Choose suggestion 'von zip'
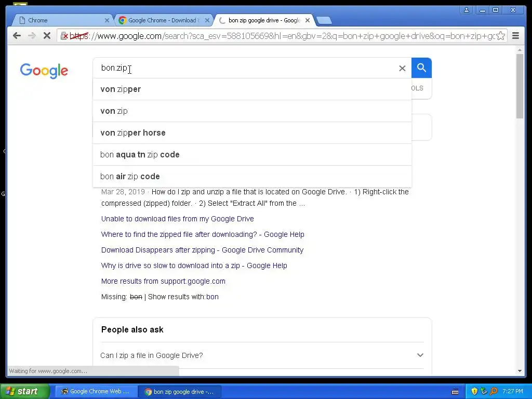The height and width of the screenshot is (399, 532). coord(252,111)
